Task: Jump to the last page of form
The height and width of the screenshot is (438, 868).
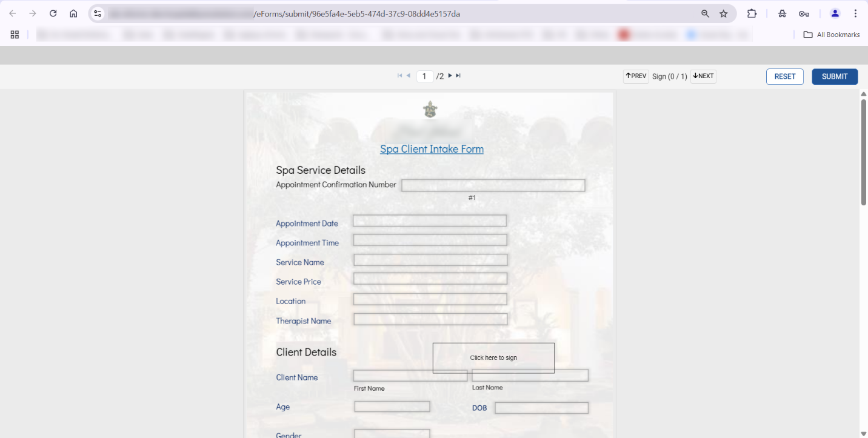Action: [x=458, y=76]
